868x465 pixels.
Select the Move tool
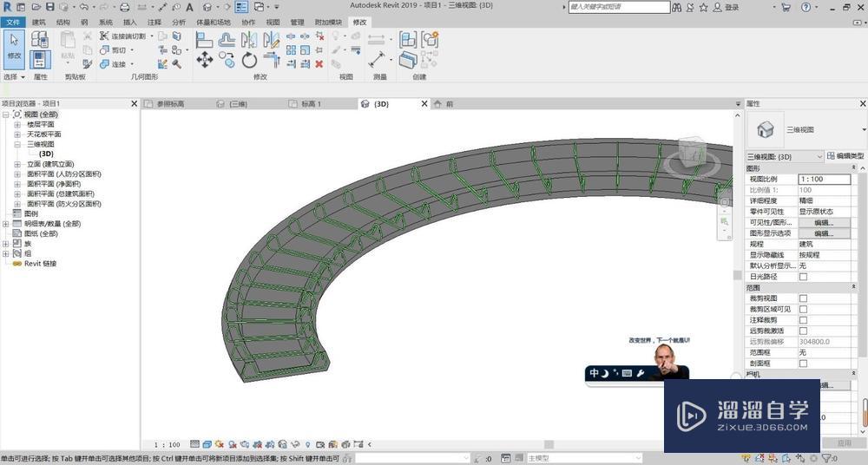coord(204,60)
